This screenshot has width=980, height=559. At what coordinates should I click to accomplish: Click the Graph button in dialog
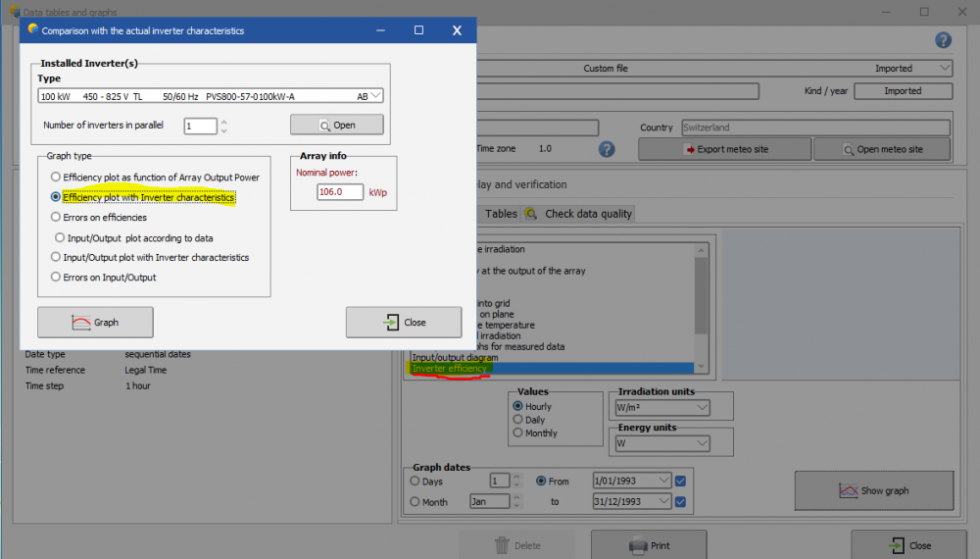95,323
